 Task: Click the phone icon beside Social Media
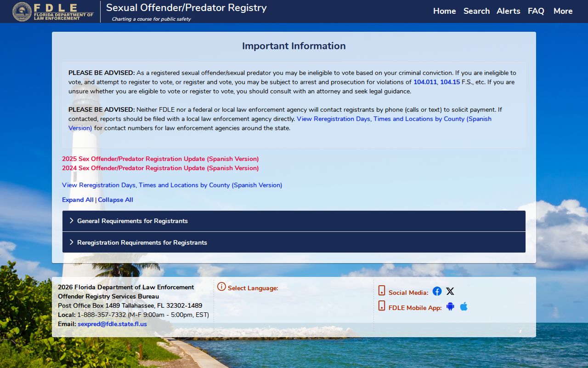(382, 290)
